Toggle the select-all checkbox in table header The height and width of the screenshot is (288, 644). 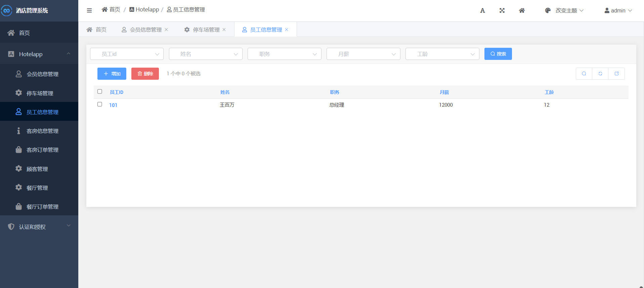point(100,92)
